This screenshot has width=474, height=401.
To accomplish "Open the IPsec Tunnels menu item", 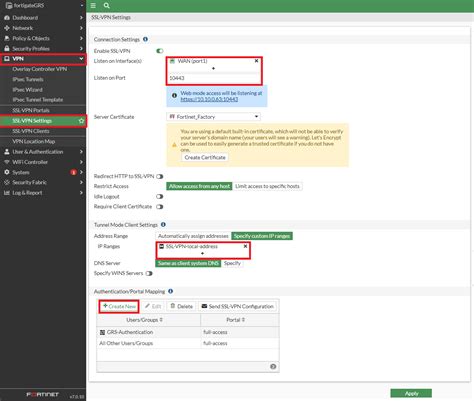I will coord(28,79).
